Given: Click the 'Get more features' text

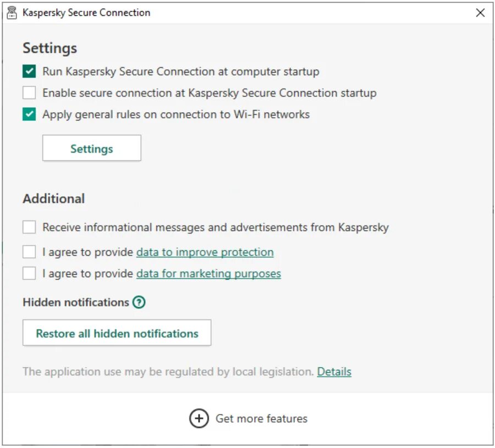Looking at the screenshot, I should [261, 418].
